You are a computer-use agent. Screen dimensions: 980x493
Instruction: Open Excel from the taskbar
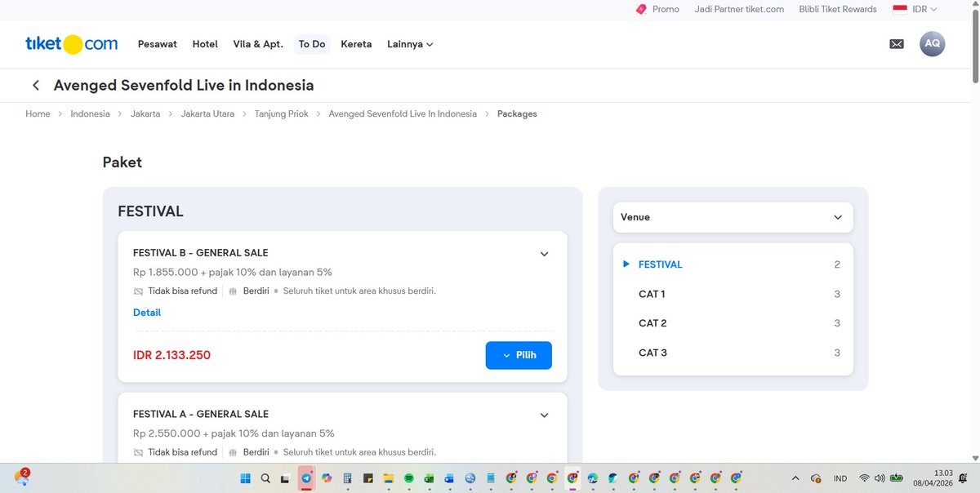(429, 478)
